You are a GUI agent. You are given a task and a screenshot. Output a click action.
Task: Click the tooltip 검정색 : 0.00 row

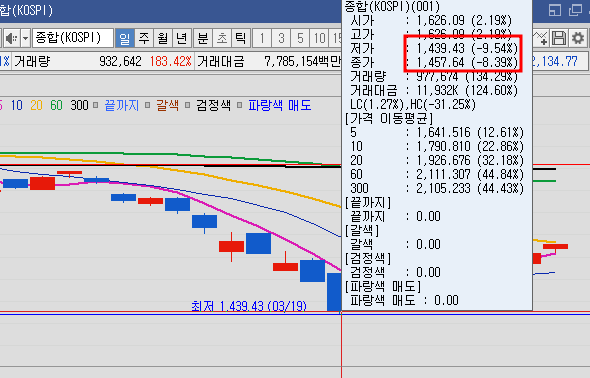pyautogui.click(x=395, y=272)
